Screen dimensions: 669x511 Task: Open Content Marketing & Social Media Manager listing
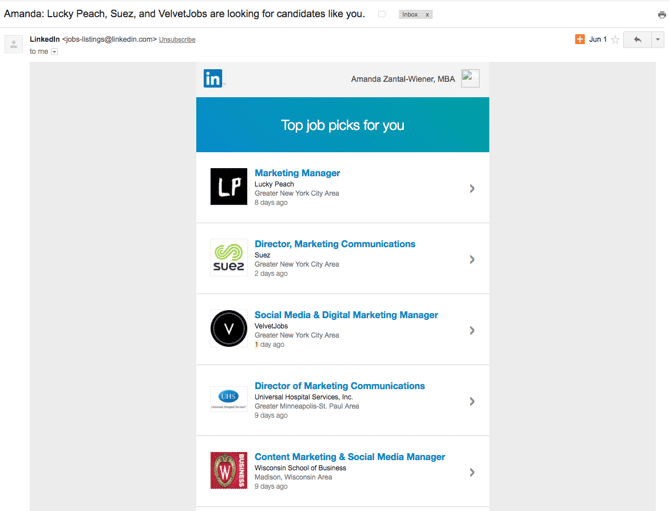click(x=349, y=457)
